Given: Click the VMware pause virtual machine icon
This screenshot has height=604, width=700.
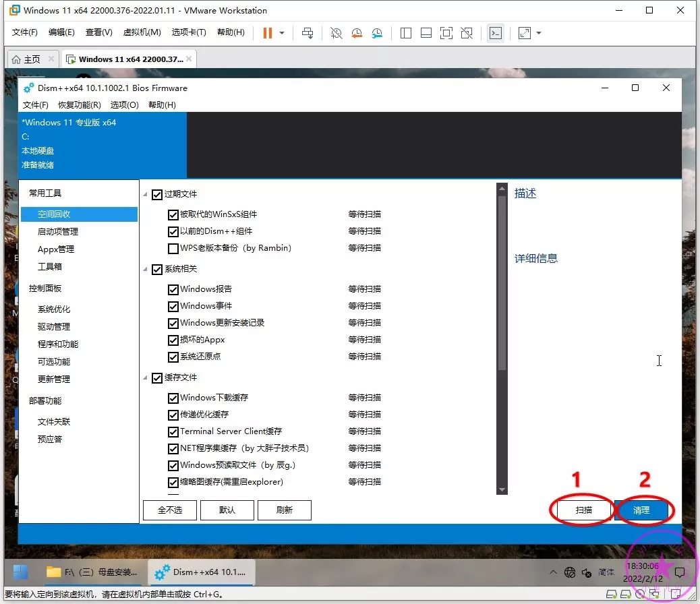Looking at the screenshot, I should 268,33.
